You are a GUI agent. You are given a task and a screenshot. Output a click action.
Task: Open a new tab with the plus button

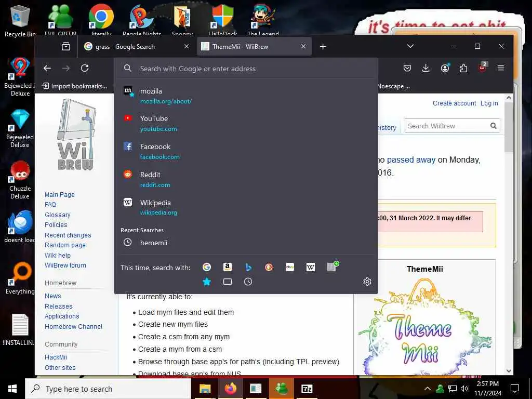click(x=323, y=46)
